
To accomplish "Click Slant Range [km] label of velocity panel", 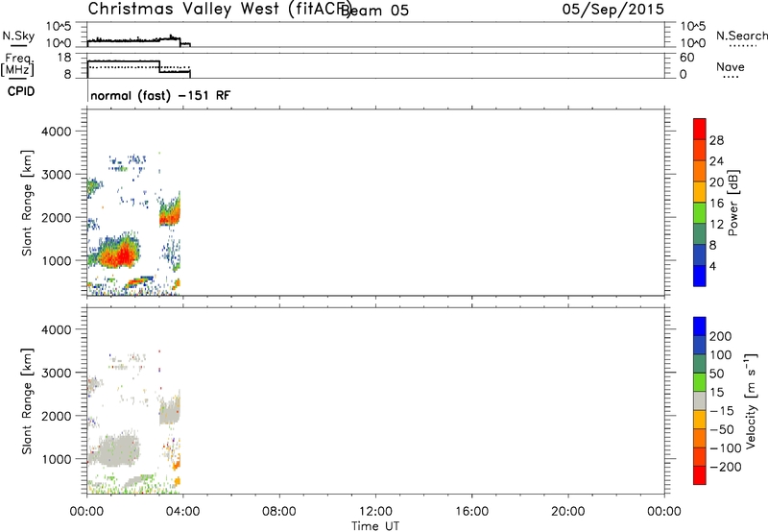I will (27, 400).
